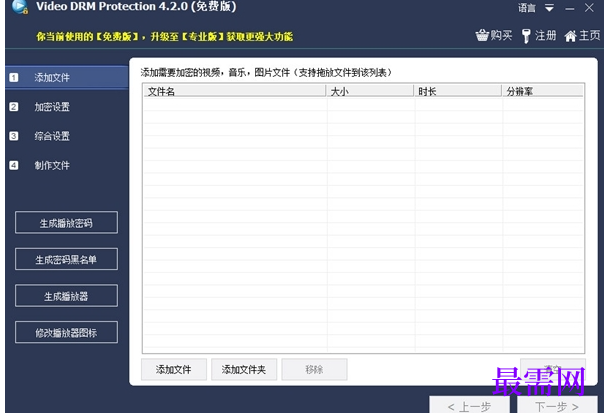The image size is (604, 413).
Task: Click the 生成播放器 button
Action: (x=66, y=295)
